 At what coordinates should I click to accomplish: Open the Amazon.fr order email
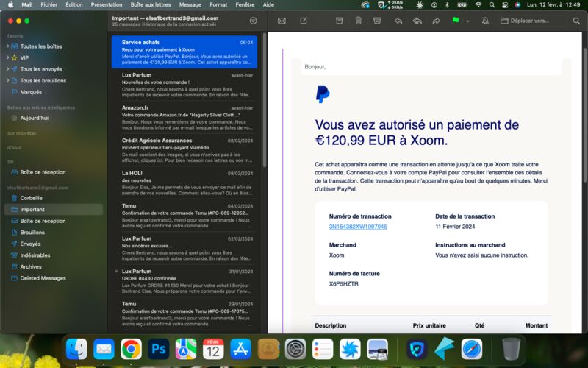point(184,117)
